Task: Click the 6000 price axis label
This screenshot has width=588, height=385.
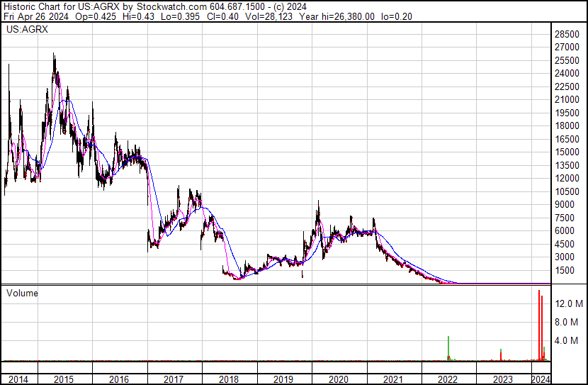Action: pos(565,231)
